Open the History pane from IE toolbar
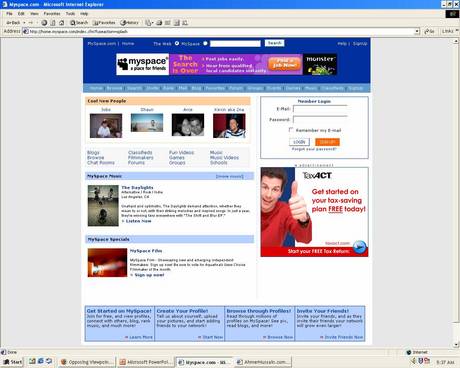This screenshot has width=460, height=368. [x=130, y=23]
